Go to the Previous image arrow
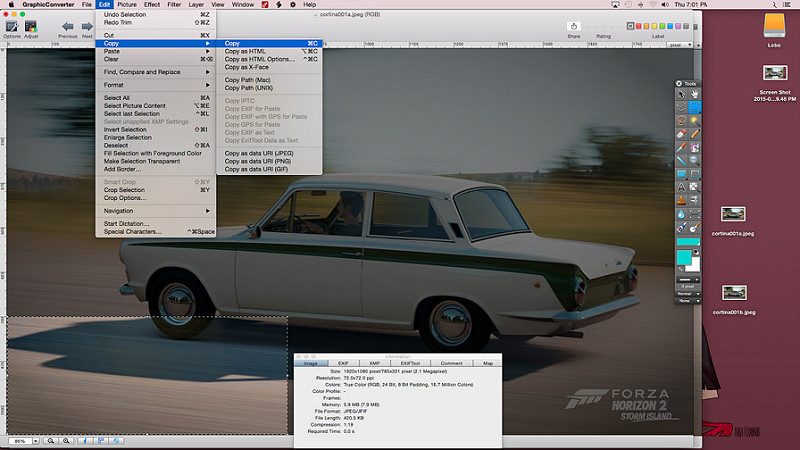This screenshot has width=800, height=450. click(x=67, y=29)
